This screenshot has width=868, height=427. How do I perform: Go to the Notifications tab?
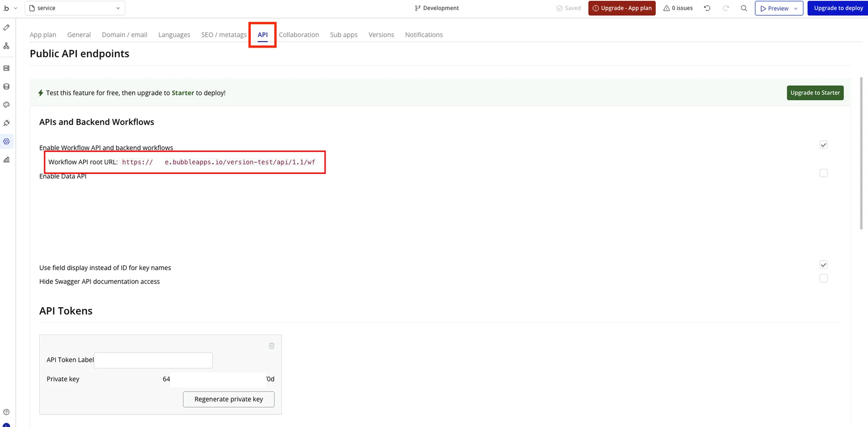point(424,35)
